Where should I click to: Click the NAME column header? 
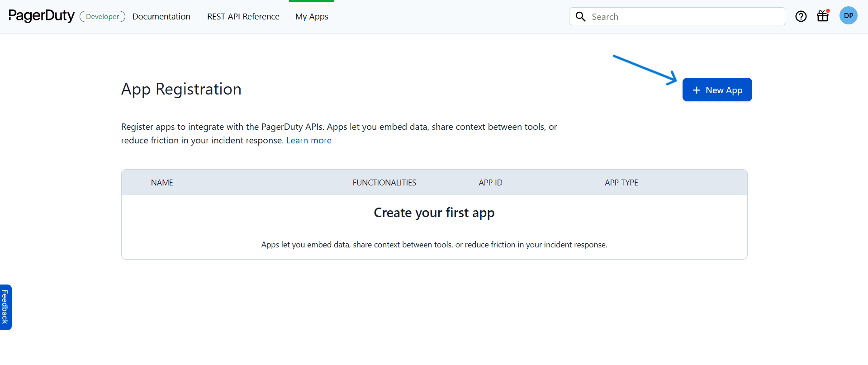click(x=162, y=183)
